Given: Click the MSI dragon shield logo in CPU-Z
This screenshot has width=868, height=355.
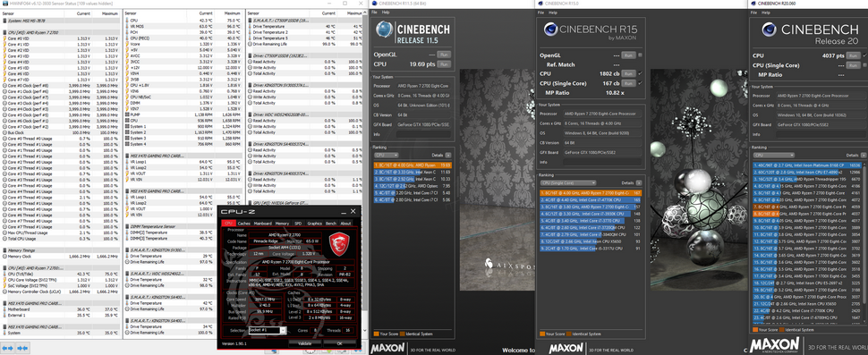Looking at the screenshot, I should (338, 244).
